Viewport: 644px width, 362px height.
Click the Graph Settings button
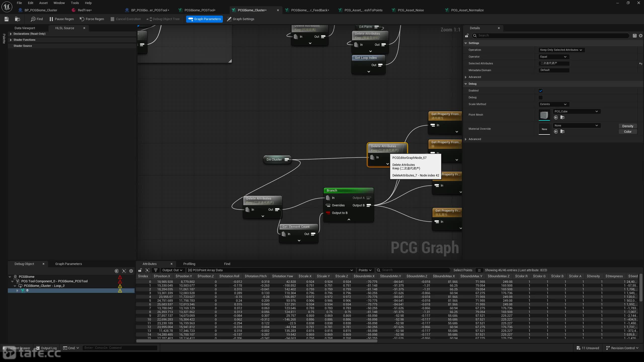pyautogui.click(x=240, y=19)
